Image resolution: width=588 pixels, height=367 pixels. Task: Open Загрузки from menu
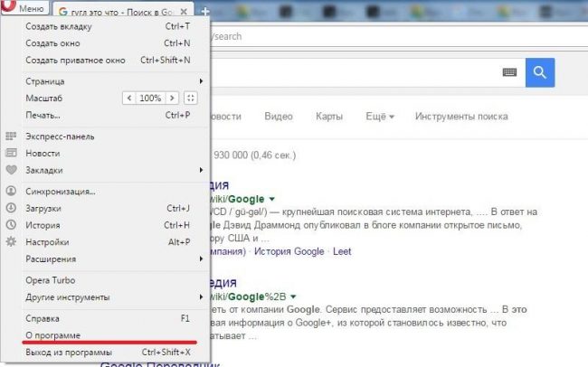108,209
